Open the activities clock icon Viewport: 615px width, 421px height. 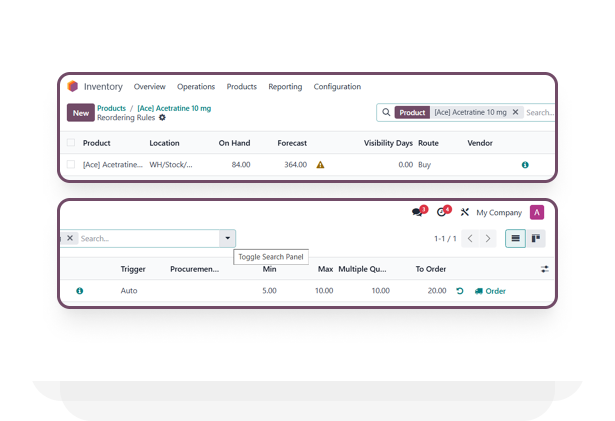click(442, 212)
